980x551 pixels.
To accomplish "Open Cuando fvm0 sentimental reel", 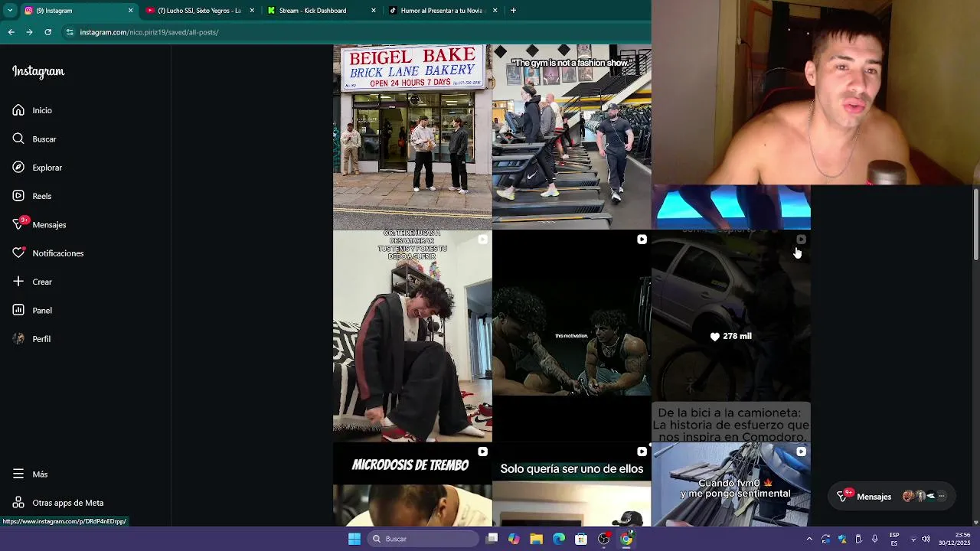I will [x=730, y=484].
